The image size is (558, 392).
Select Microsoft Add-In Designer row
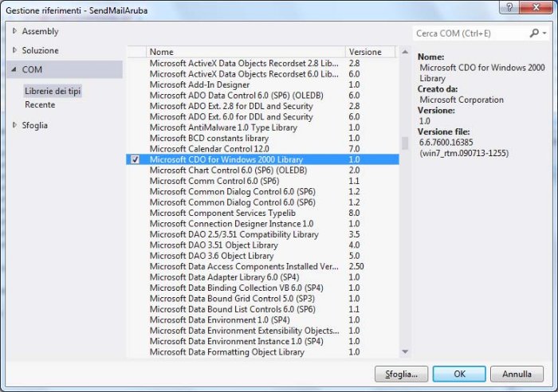262,84
